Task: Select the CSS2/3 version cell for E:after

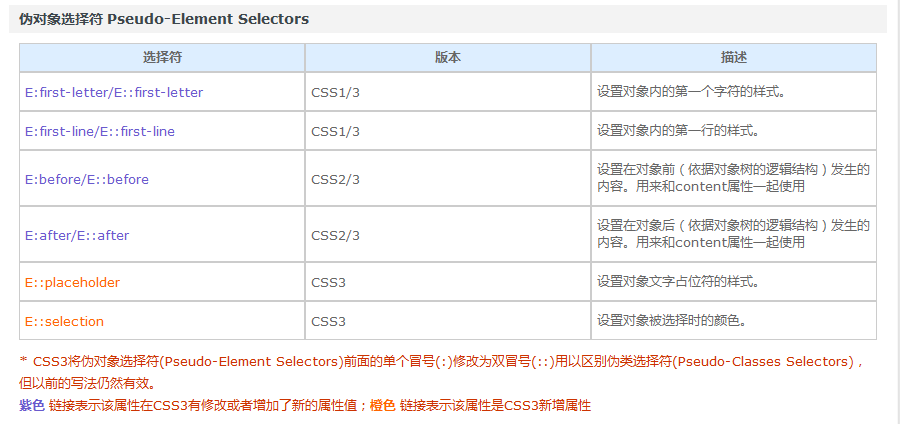Action: tap(448, 235)
